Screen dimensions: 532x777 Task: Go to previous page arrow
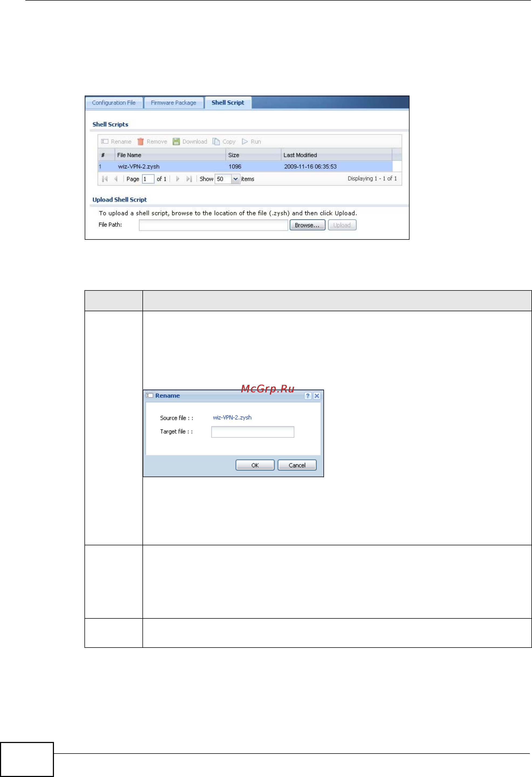pyautogui.click(x=116, y=179)
